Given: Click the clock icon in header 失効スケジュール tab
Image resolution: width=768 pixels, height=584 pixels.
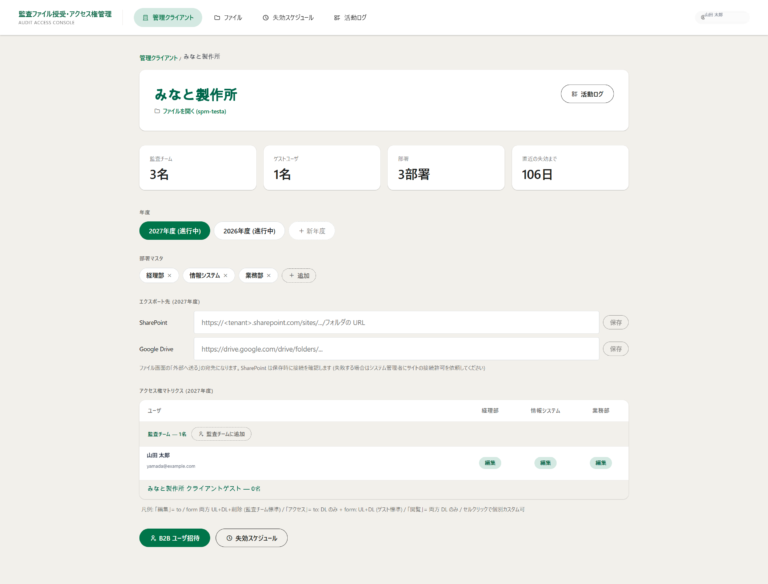Looking at the screenshot, I should coord(265,18).
